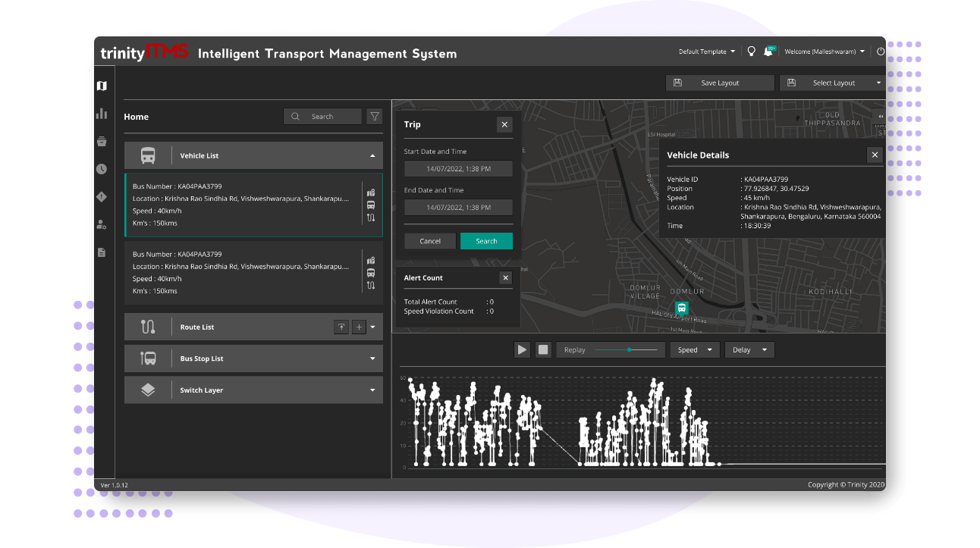
Task: Click Speed : 40km/h on second bus card
Action: tap(157, 279)
